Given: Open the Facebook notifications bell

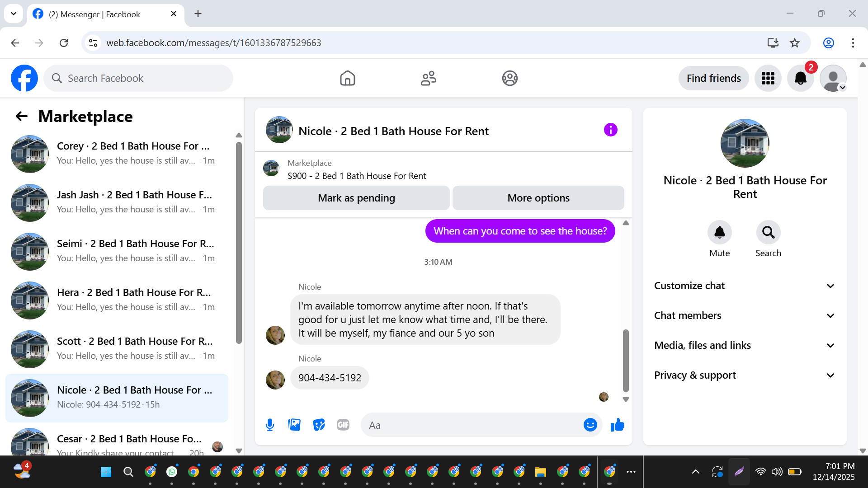Looking at the screenshot, I should (x=800, y=78).
